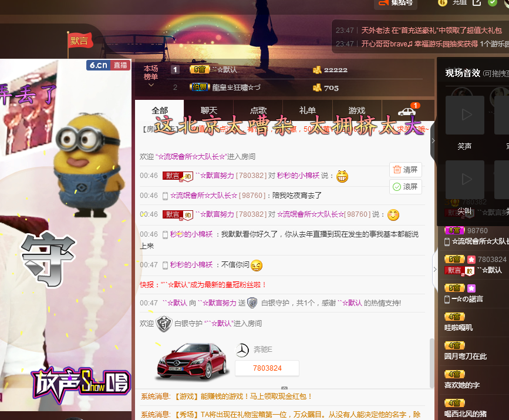The height and width of the screenshot is (420, 509).
Task: Click the smiley emoji after ☆流氓會所☆大队长[98760] 说：
Action: [x=393, y=215]
